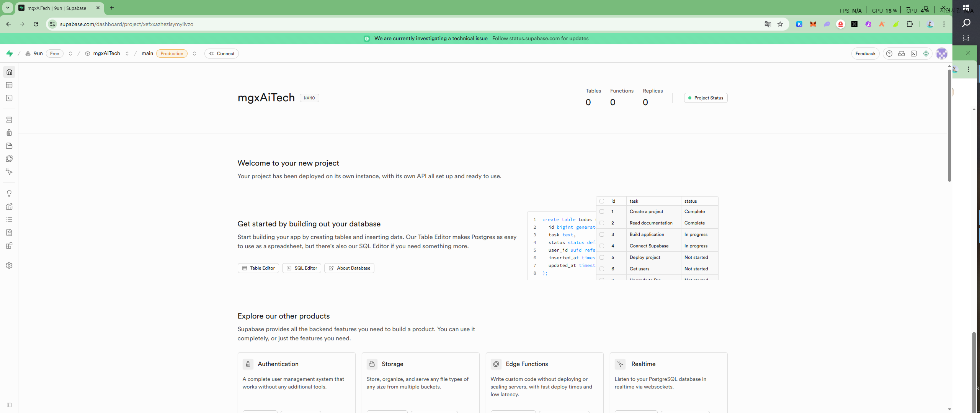Open the Authentication lock sidebar icon
This screenshot has height=413, width=980.
pos(9,133)
